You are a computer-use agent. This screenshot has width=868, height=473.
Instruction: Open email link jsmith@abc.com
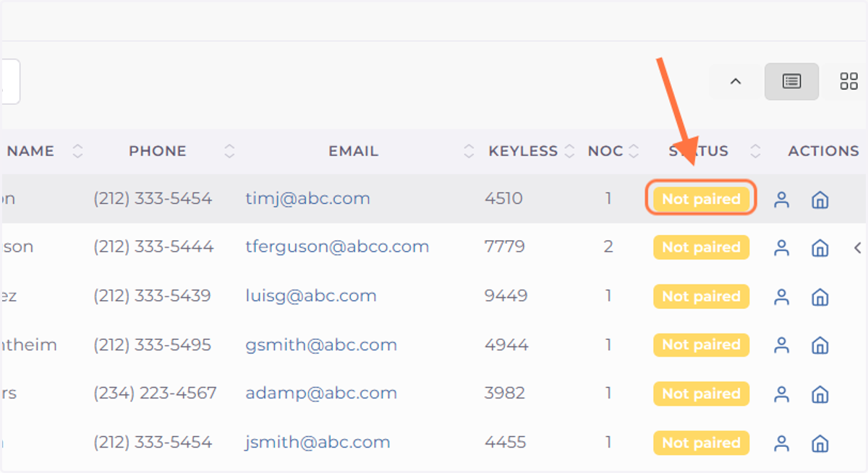pos(318,443)
